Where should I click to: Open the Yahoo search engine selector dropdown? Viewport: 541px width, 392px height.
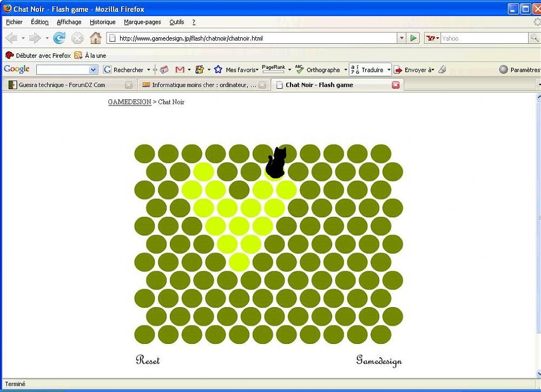(x=433, y=38)
